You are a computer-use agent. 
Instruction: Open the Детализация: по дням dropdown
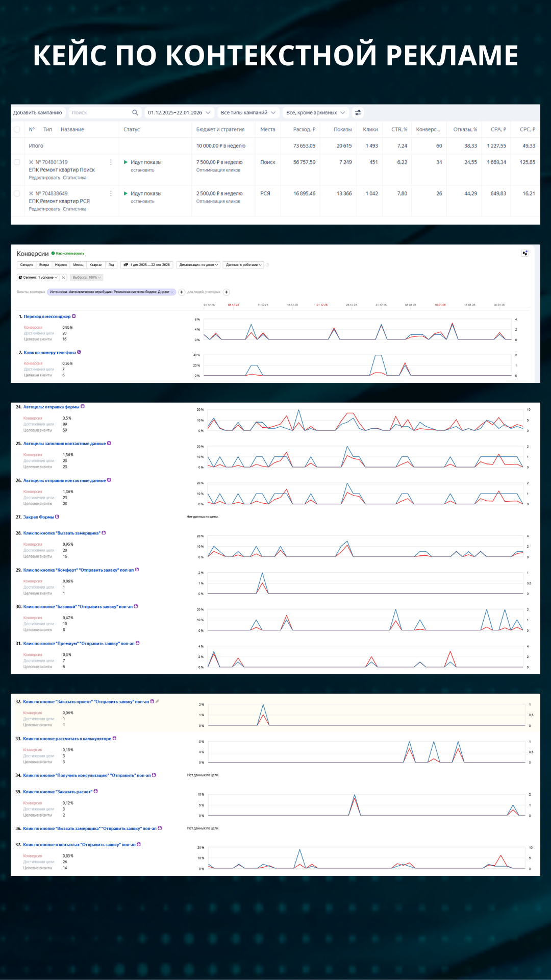coord(198,265)
